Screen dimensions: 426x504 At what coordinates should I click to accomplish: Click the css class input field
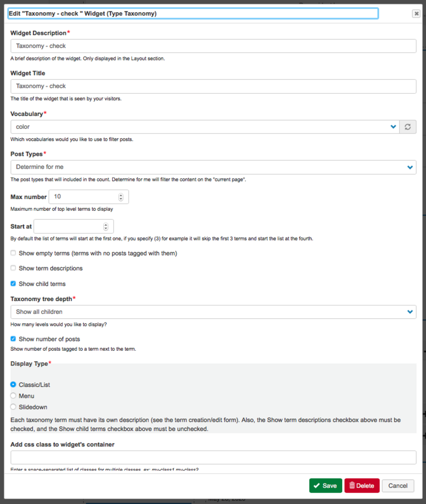coord(213,457)
